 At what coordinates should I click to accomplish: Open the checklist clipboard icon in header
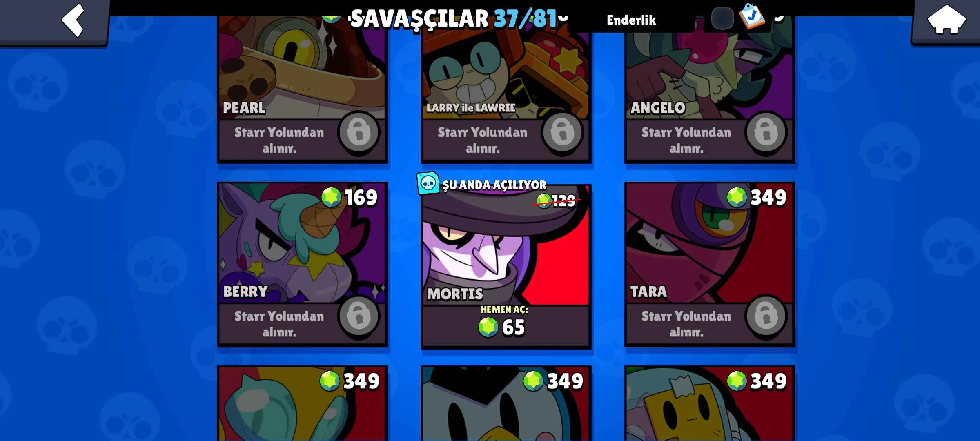pos(752,16)
